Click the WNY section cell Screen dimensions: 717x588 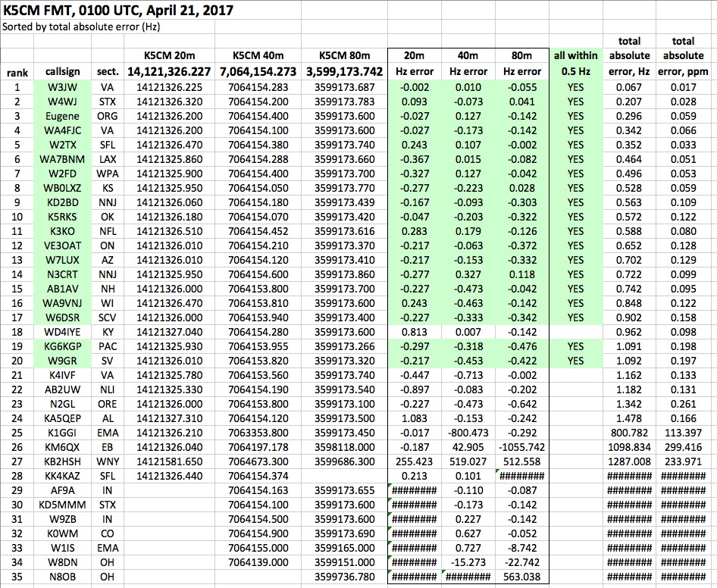coord(108,461)
